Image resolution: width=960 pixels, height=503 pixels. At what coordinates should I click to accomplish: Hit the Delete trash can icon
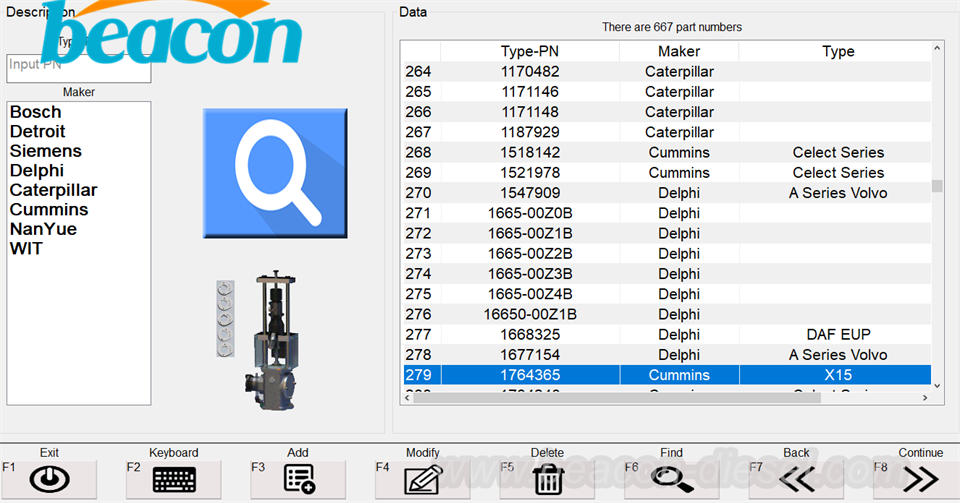(x=547, y=480)
